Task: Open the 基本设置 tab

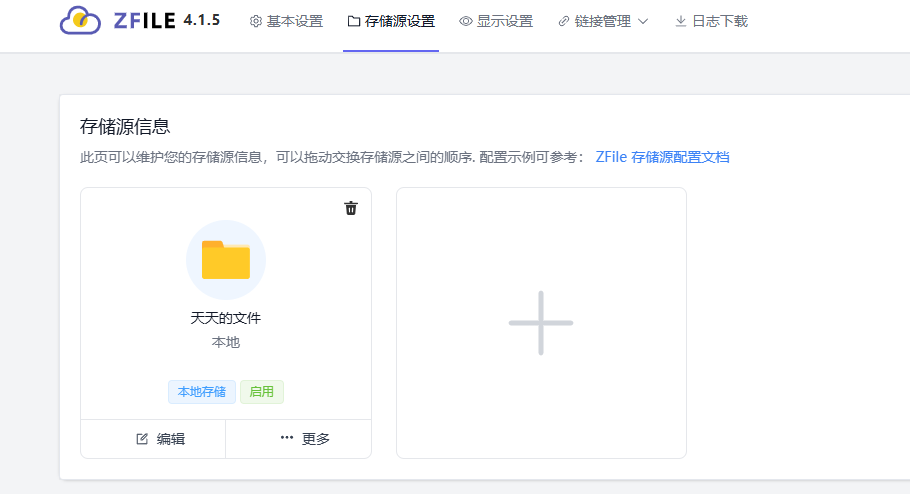Action: [x=286, y=21]
